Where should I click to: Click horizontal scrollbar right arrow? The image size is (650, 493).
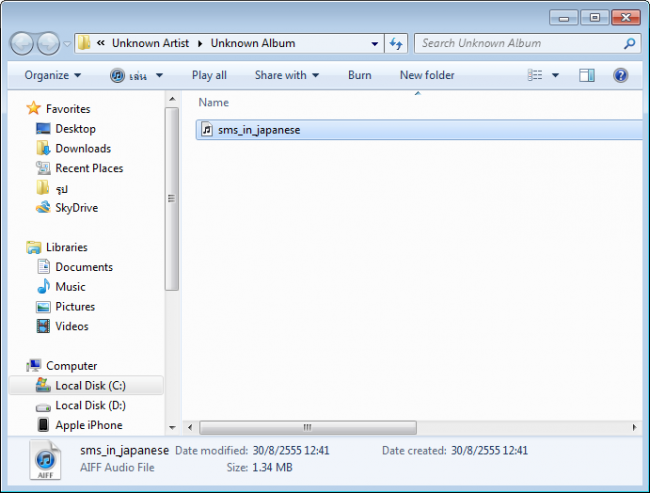(x=634, y=427)
